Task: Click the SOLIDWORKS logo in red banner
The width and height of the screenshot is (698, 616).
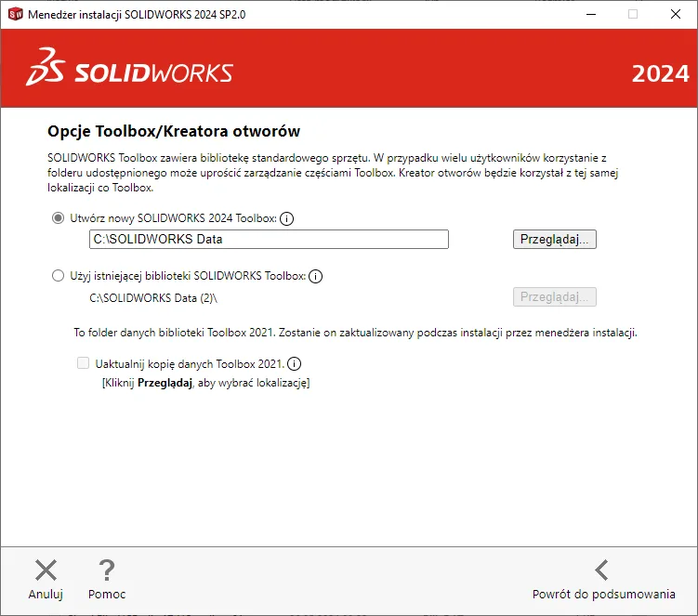Action: coord(129,68)
